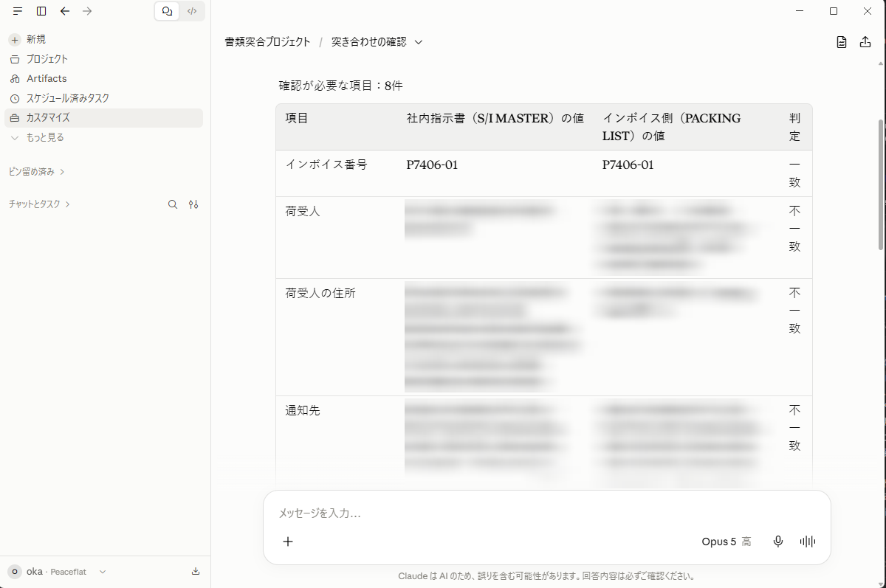Expand the チャットとタスク section
This screenshot has height=588, width=886.
39,204
